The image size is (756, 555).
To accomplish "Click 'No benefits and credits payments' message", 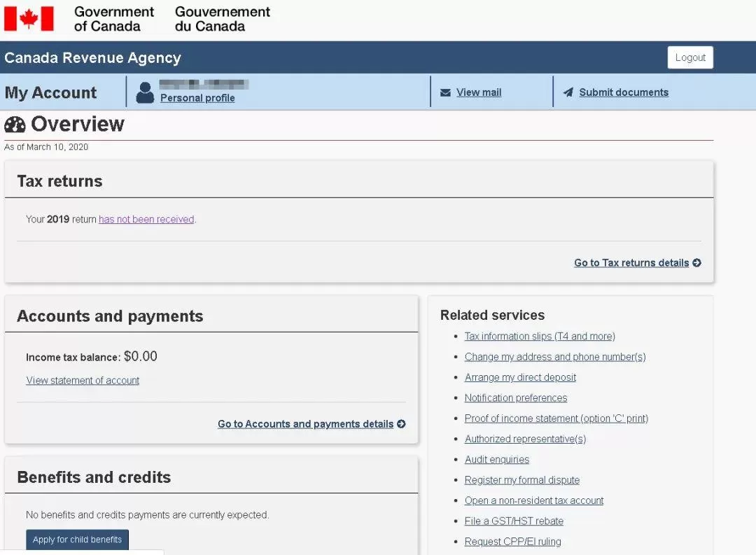I will tap(147, 515).
